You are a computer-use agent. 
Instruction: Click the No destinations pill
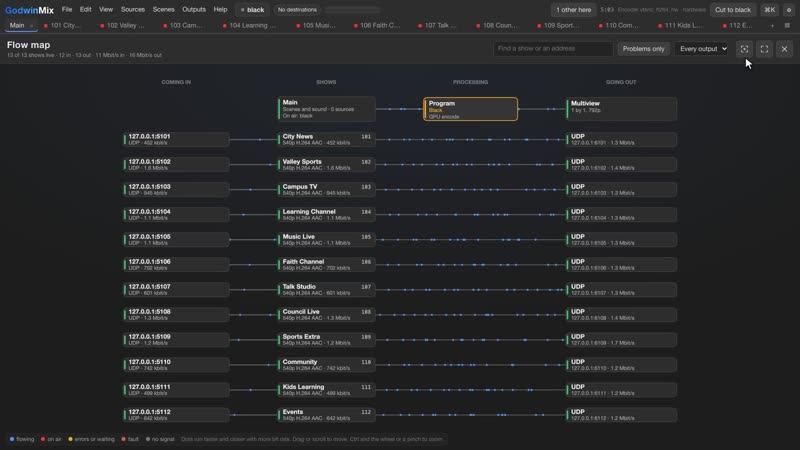[x=297, y=10]
